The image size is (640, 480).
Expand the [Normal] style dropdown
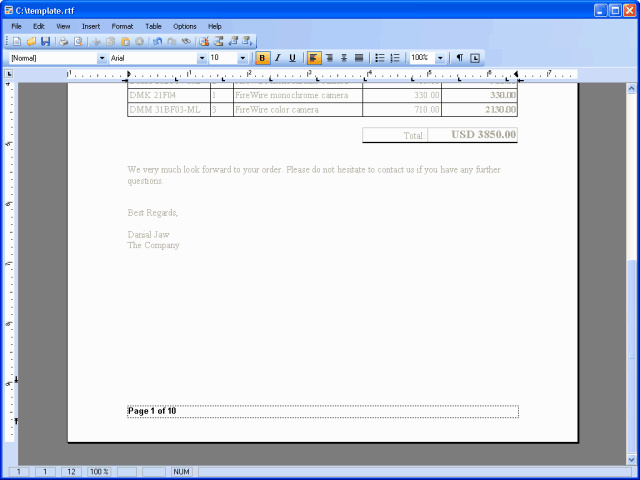click(x=101, y=58)
